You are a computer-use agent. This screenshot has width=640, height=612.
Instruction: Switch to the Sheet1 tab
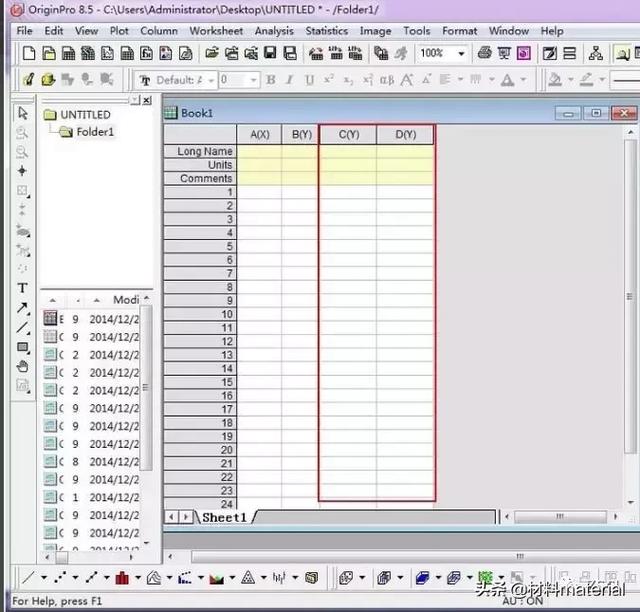coord(224,517)
